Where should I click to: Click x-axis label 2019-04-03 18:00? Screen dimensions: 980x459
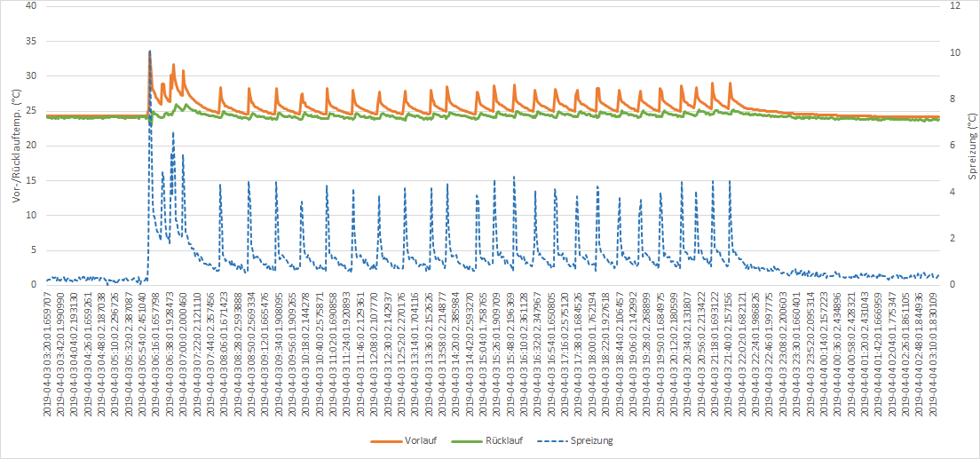point(592,352)
